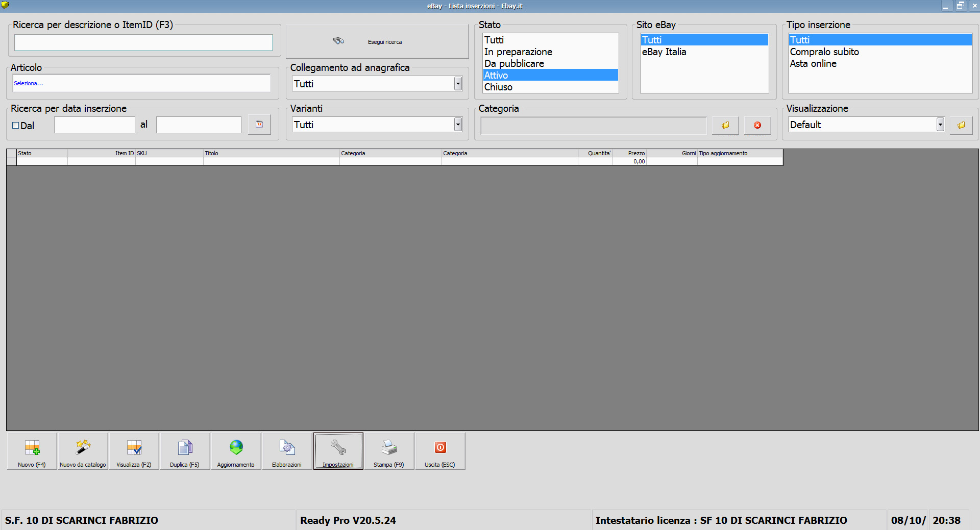Open Elaborazioni button

point(287,451)
